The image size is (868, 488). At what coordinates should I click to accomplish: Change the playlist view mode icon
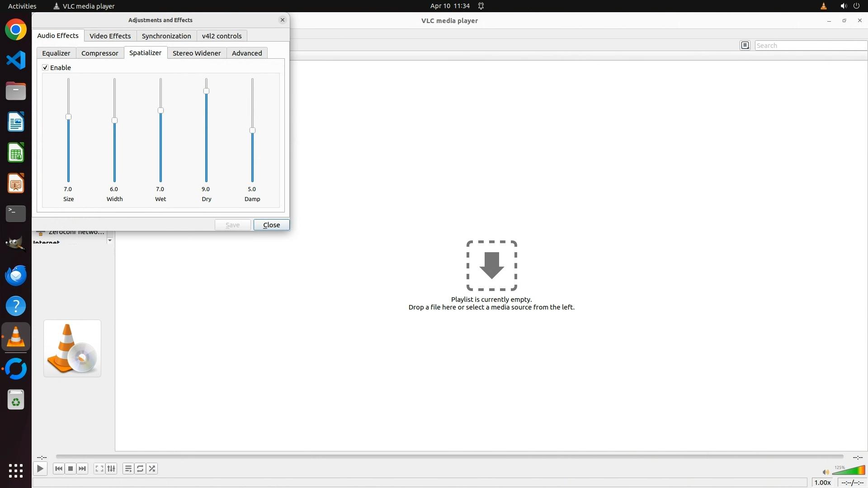tap(745, 45)
